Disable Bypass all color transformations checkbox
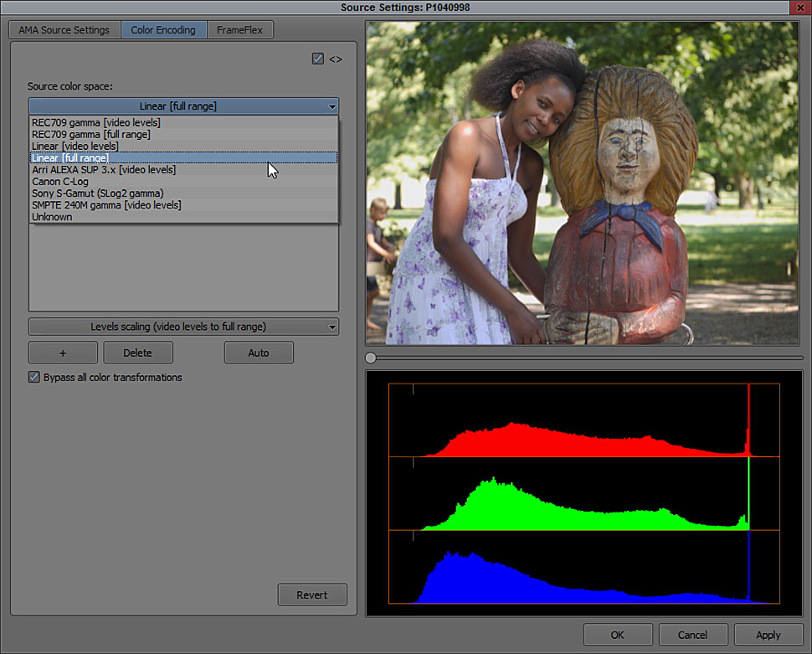Viewport: 812px width, 654px height. [x=34, y=378]
